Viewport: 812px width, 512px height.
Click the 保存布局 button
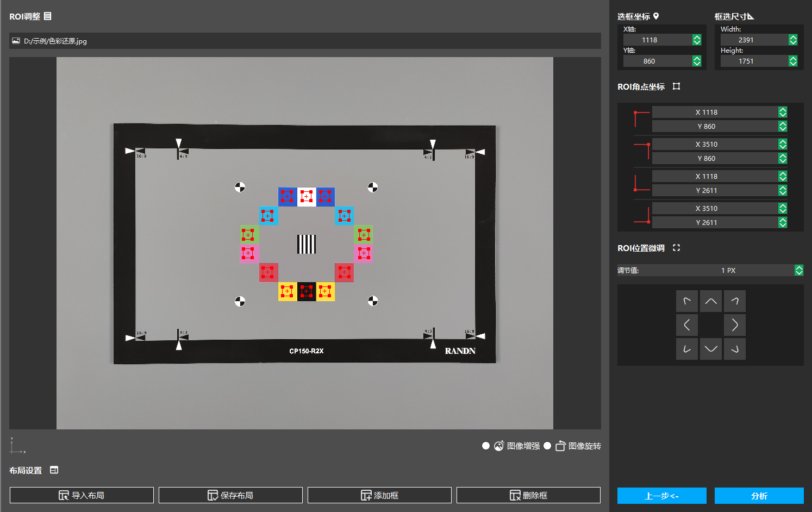tap(230, 495)
